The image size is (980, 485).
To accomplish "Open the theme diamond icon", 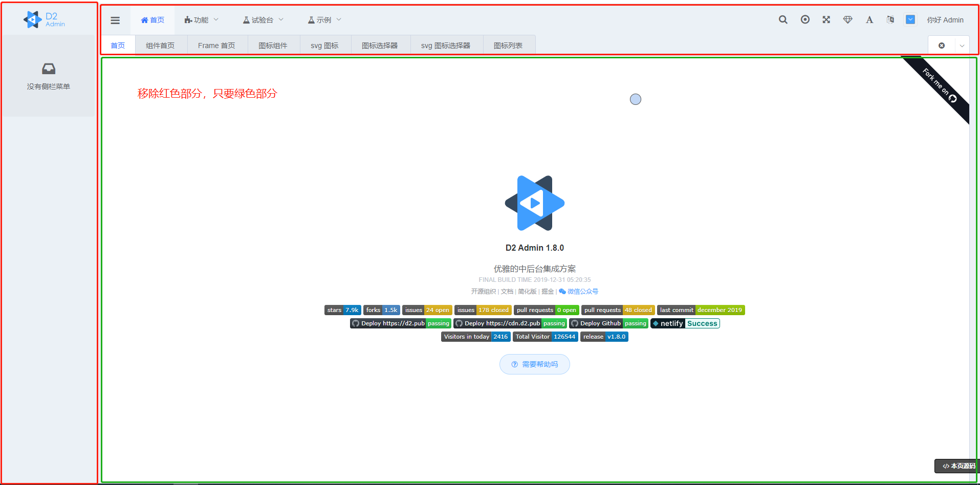I will click(848, 19).
